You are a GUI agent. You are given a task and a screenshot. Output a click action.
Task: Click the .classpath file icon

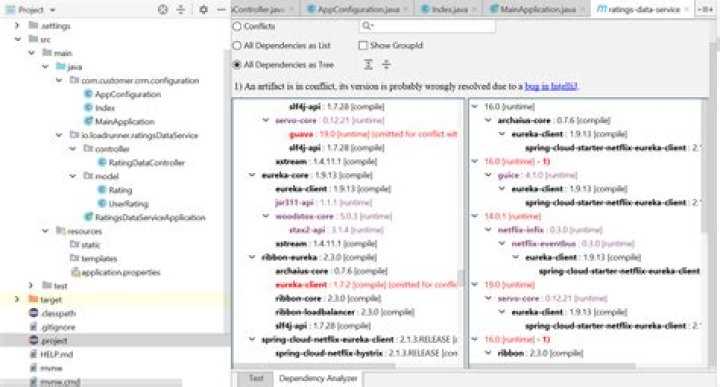pyautogui.click(x=34, y=313)
